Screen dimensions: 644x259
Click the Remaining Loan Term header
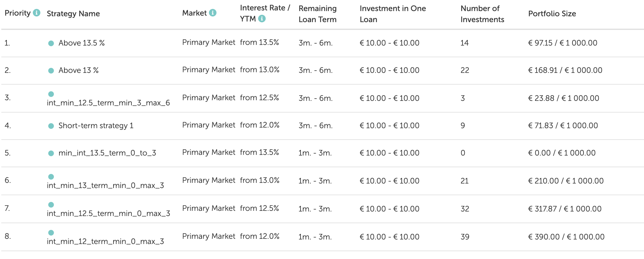(x=317, y=14)
